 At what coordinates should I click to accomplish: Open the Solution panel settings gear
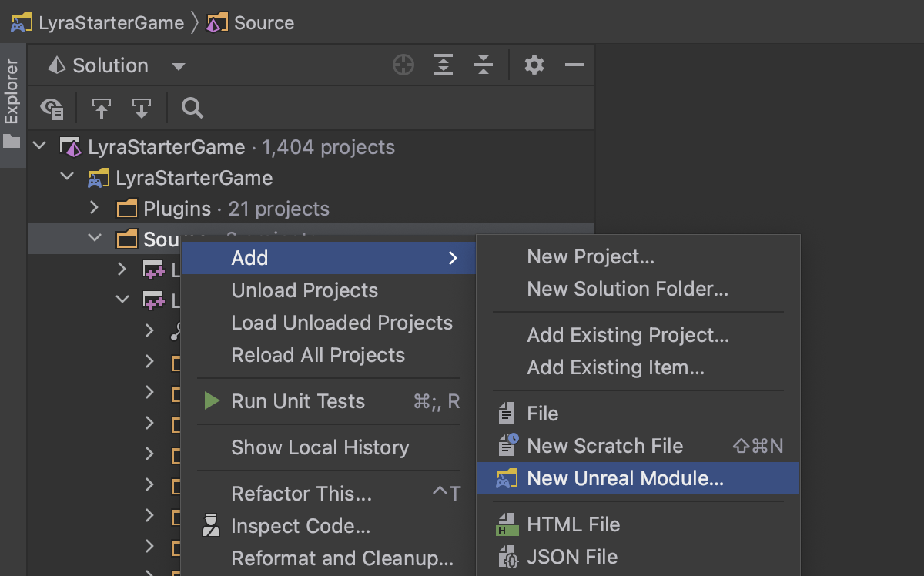coord(534,65)
